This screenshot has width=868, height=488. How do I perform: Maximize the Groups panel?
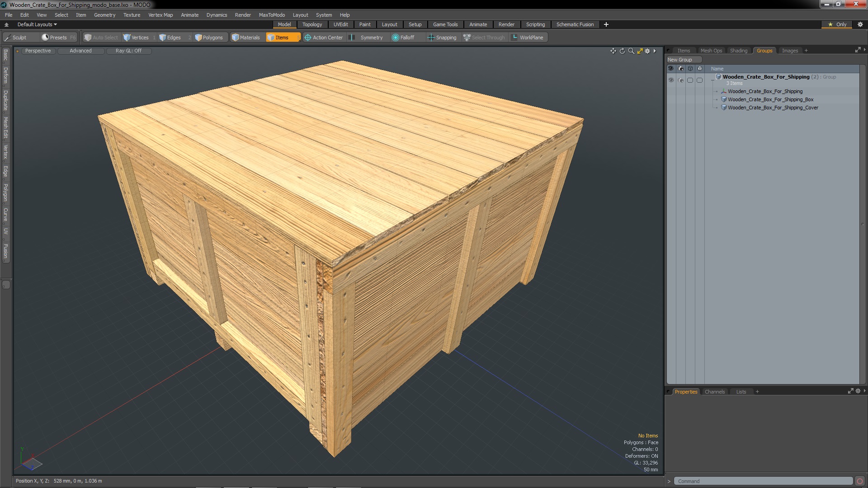point(858,50)
